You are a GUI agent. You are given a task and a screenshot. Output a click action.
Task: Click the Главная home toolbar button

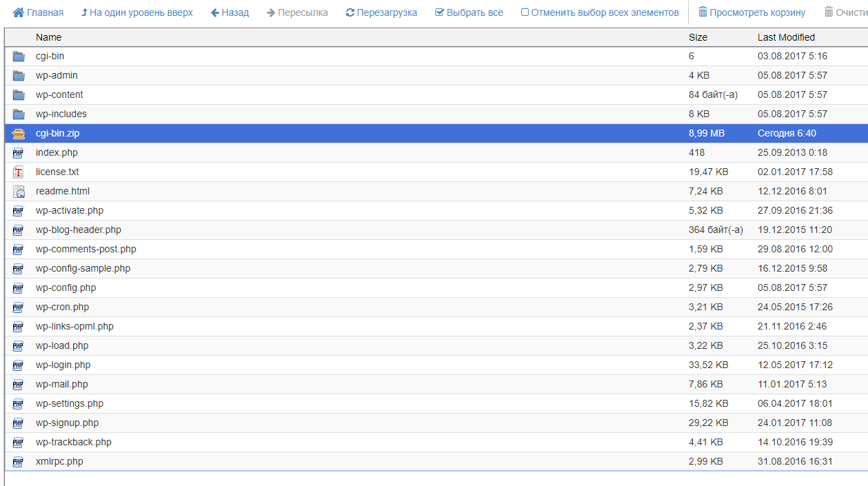pos(38,12)
